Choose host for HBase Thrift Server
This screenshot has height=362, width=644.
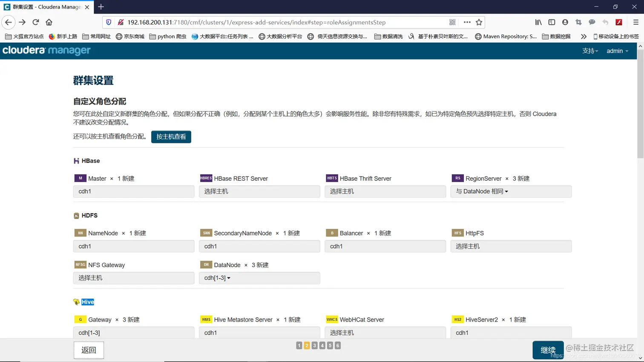pyautogui.click(x=385, y=191)
